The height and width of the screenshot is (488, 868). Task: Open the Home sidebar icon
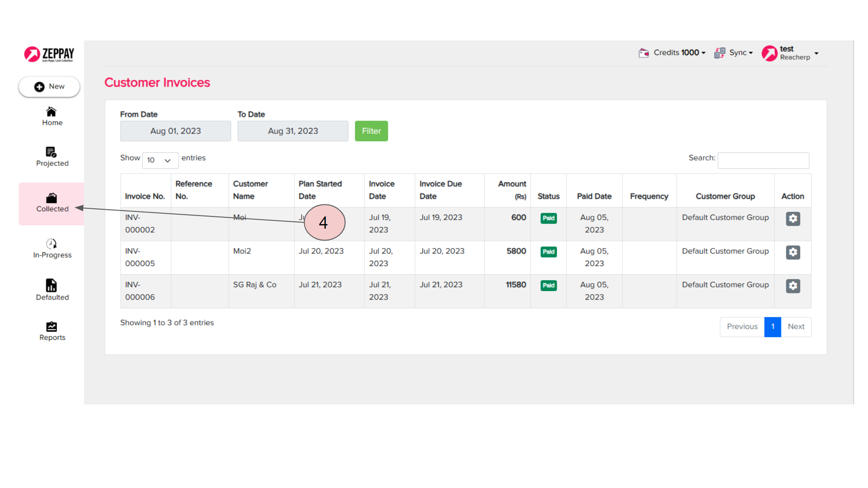pyautogui.click(x=52, y=112)
